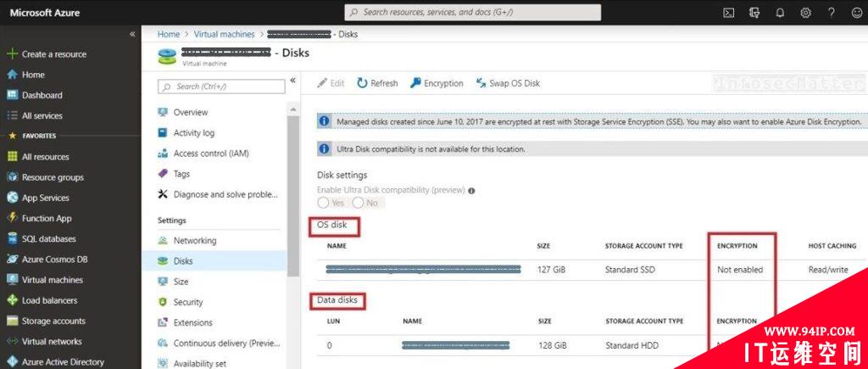Open Networking in resource menu

pos(195,240)
